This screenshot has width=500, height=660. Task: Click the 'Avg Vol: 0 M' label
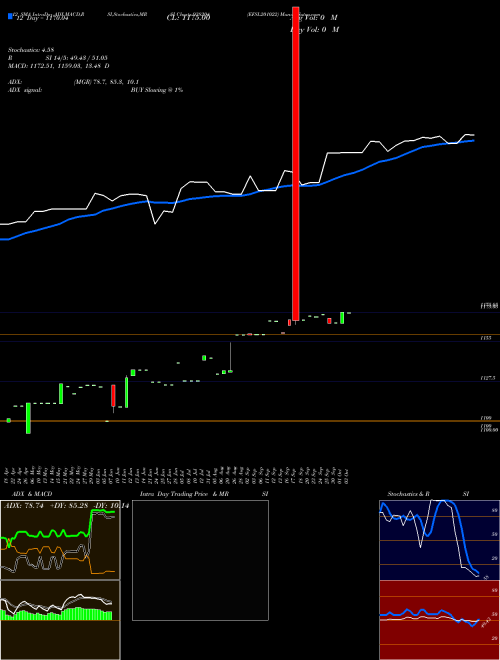pos(315,18)
